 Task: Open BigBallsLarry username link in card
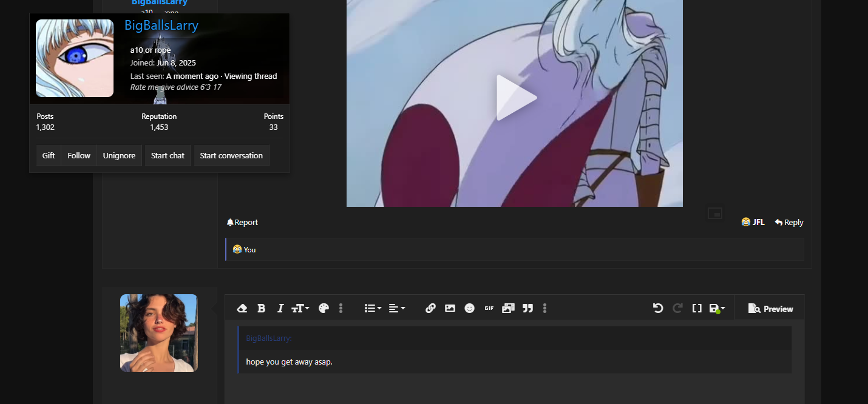pos(161,25)
